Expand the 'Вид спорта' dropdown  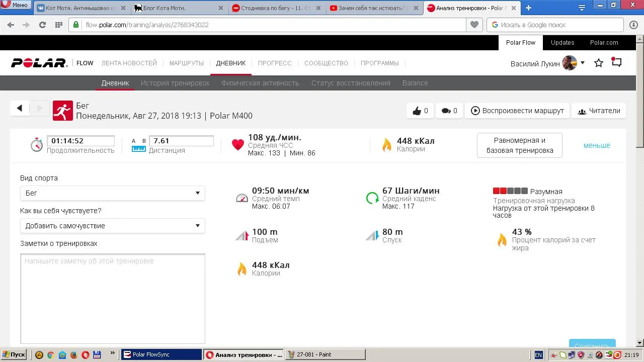tap(112, 193)
